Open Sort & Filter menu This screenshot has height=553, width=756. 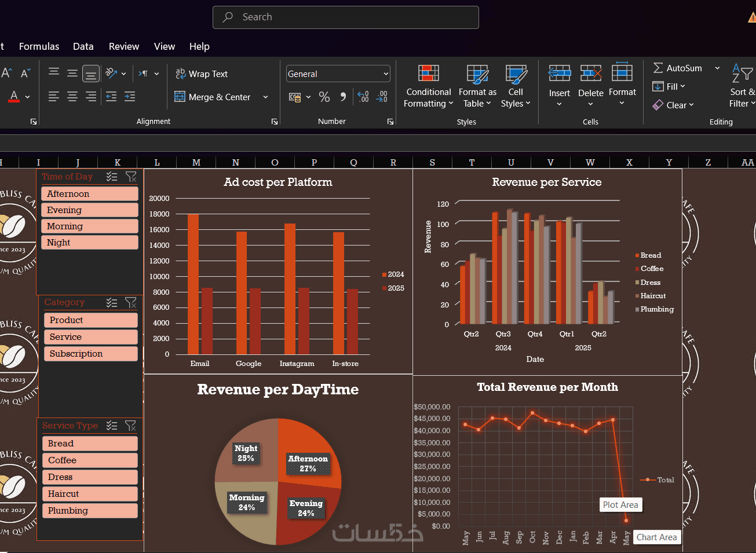pos(743,86)
